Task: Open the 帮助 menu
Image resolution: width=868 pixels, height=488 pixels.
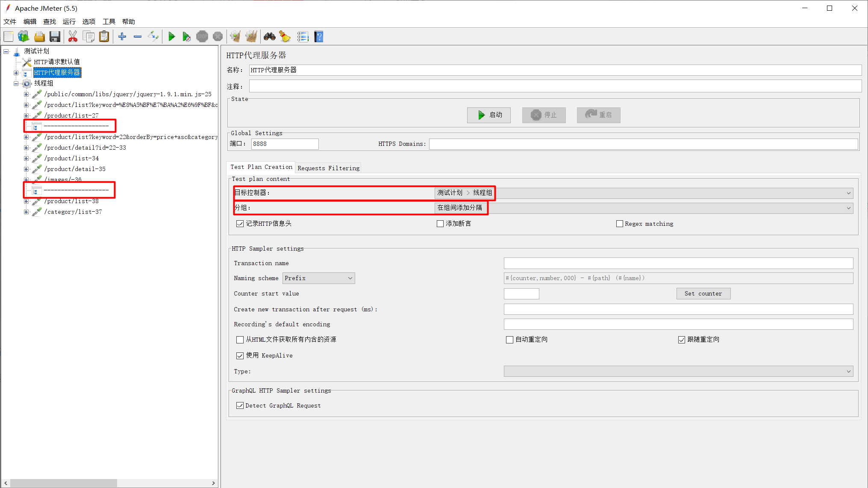Action: [129, 22]
